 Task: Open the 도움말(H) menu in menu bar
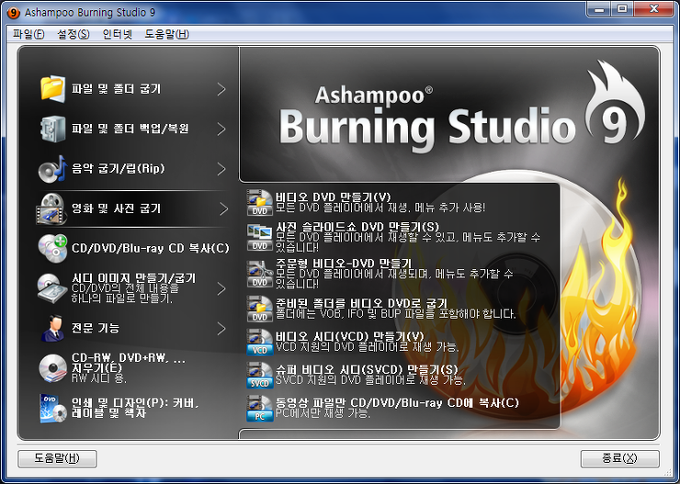tap(167, 34)
